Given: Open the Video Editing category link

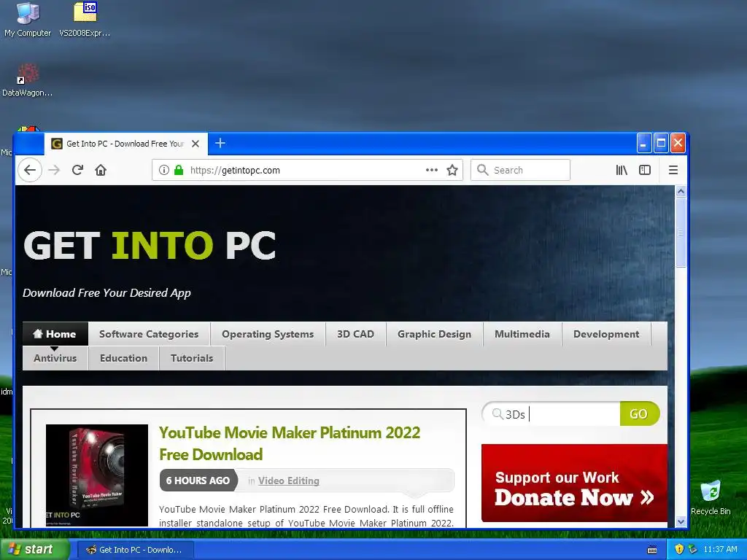Looking at the screenshot, I should (x=289, y=481).
